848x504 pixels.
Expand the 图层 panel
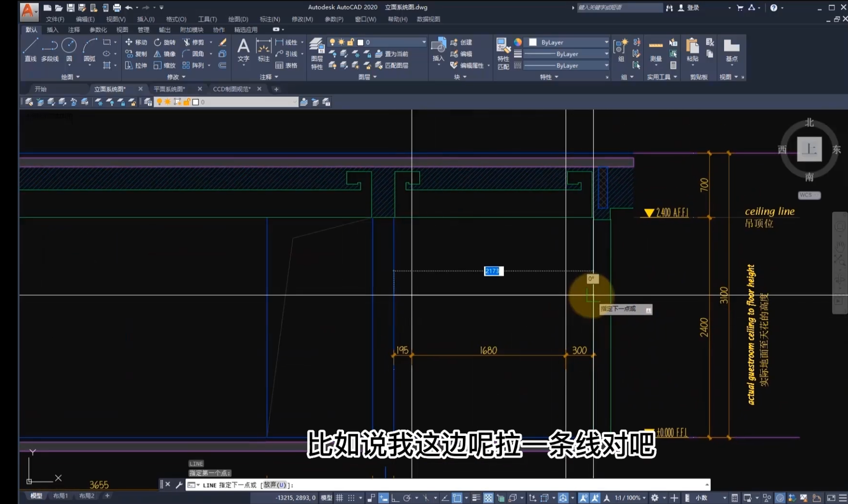(x=368, y=77)
